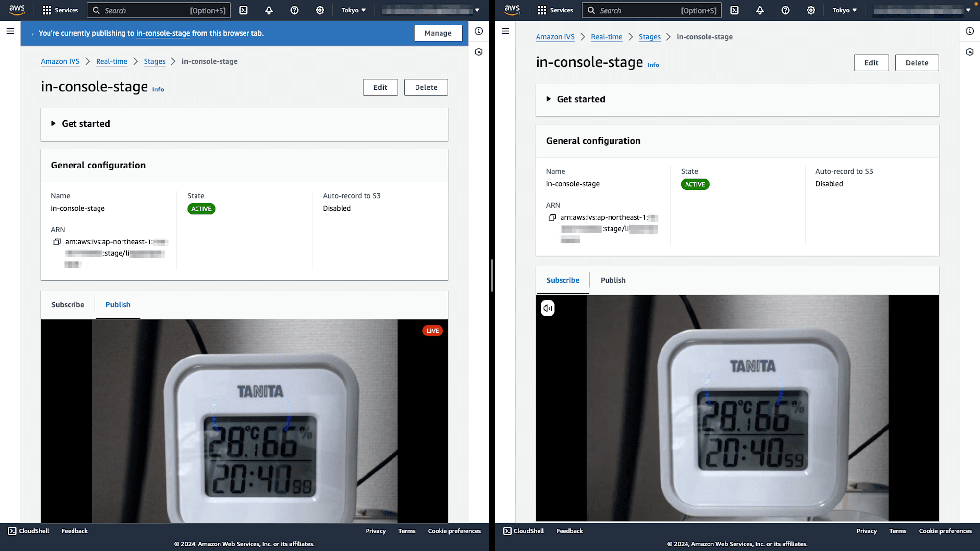This screenshot has width=980, height=551.
Task: Focus search field in right window
Action: point(652,10)
